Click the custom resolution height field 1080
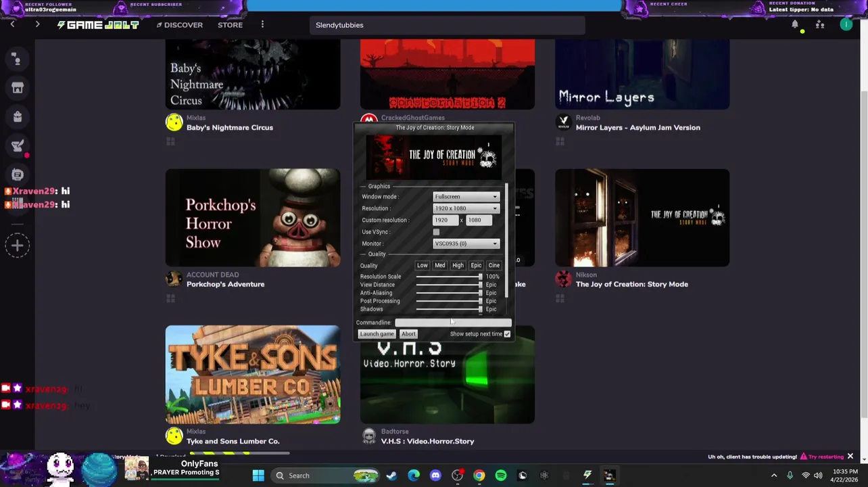Viewport: 868px width, 487px height. [479, 220]
